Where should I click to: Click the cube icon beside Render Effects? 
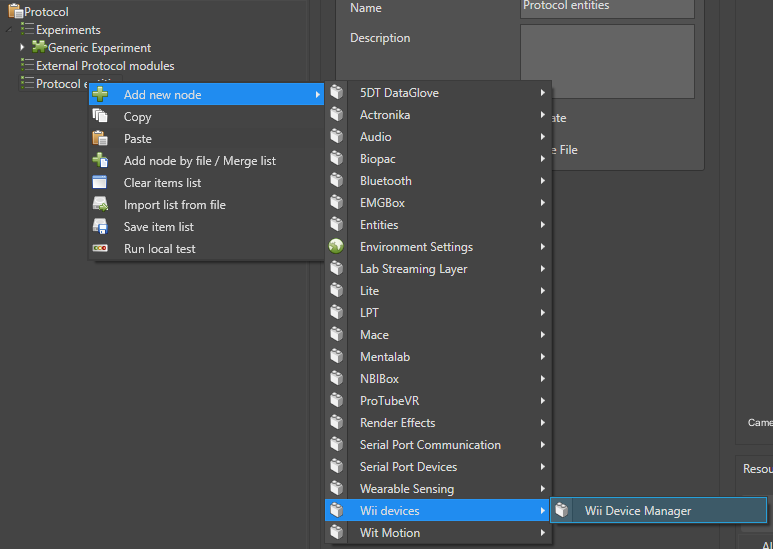point(337,422)
